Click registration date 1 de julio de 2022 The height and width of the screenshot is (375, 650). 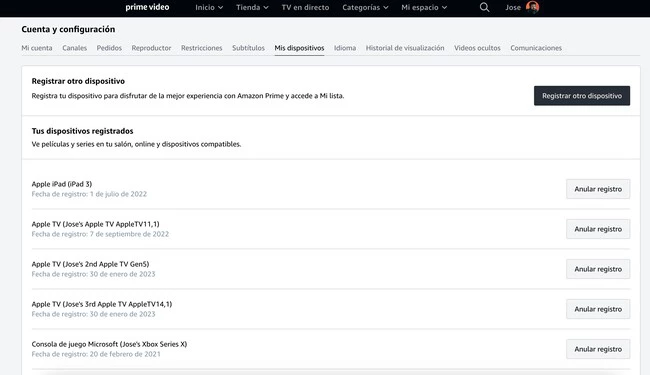(118, 194)
